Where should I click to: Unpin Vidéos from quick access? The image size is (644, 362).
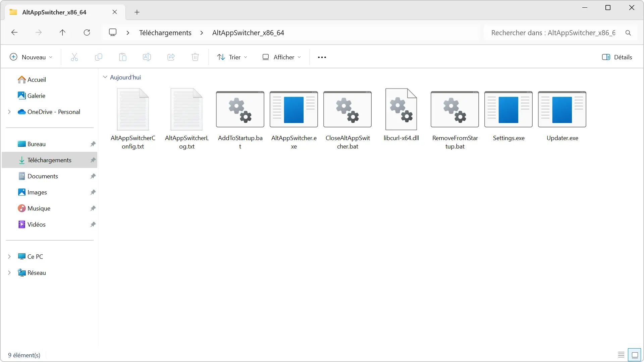coord(93,224)
